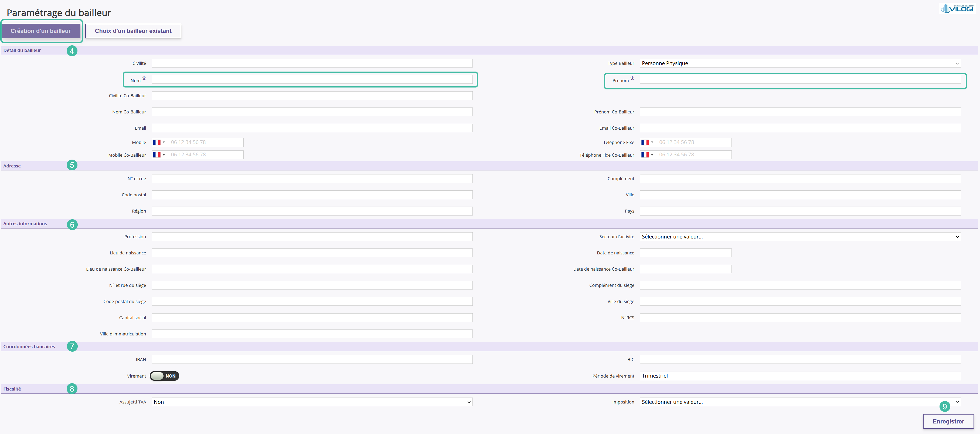The height and width of the screenshot is (434, 980).
Task: Focus the N°RCS field
Action: click(x=800, y=318)
